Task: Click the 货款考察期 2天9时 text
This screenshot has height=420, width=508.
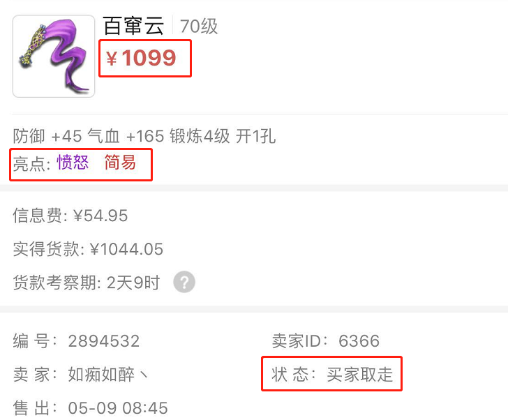Action: 87,283
